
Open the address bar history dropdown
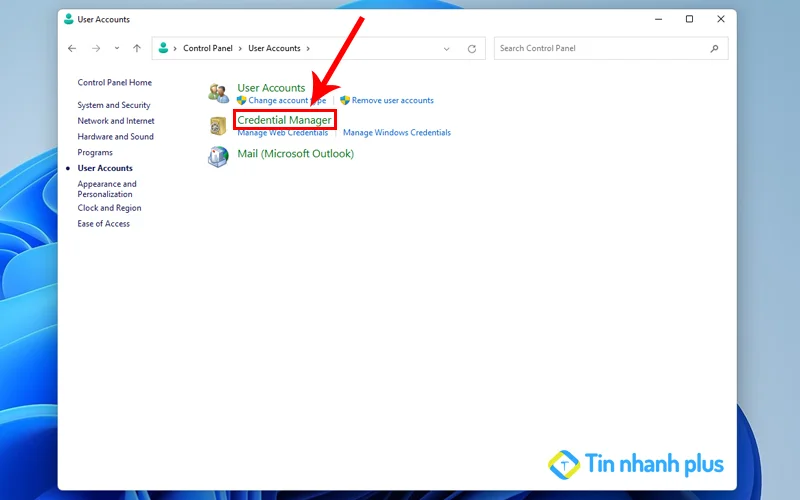tap(446, 49)
